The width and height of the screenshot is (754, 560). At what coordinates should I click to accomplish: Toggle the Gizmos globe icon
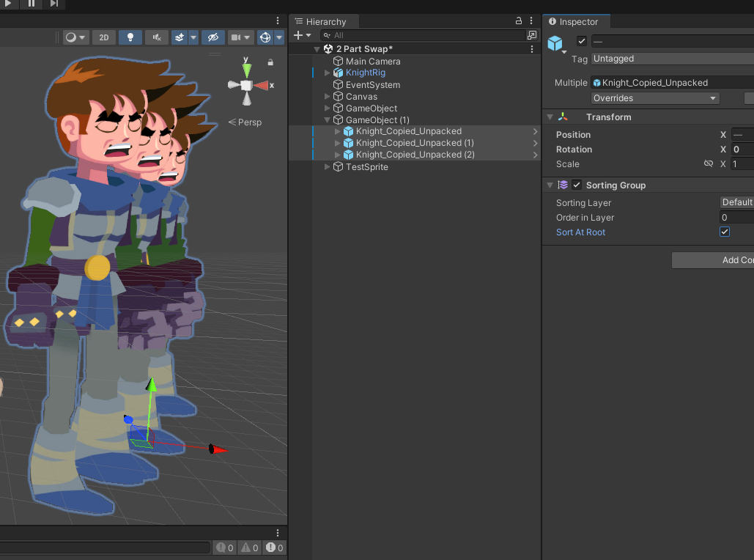point(265,37)
